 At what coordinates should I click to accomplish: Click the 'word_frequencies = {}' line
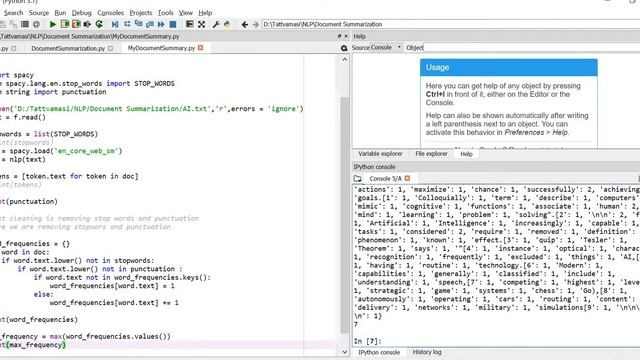(35, 244)
